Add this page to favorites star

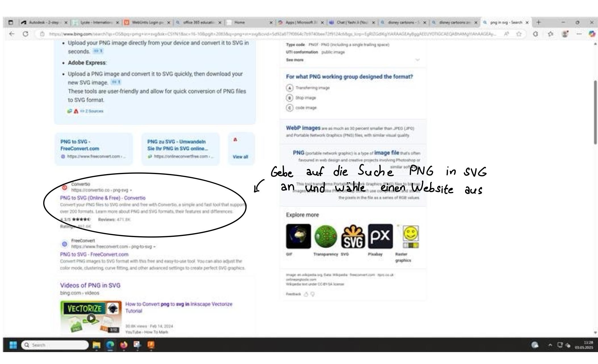pos(519,34)
